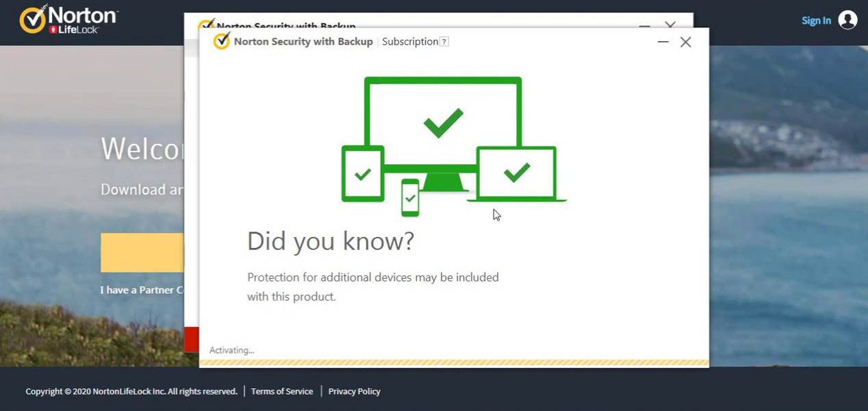The height and width of the screenshot is (411, 868).
Task: Open the Sign In link
Action: [816, 21]
